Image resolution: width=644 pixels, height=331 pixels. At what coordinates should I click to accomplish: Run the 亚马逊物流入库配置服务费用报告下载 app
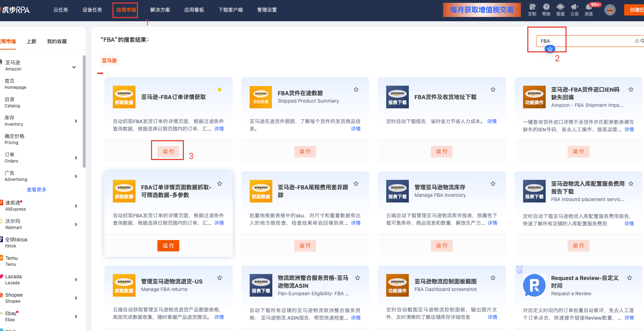pos(579,246)
